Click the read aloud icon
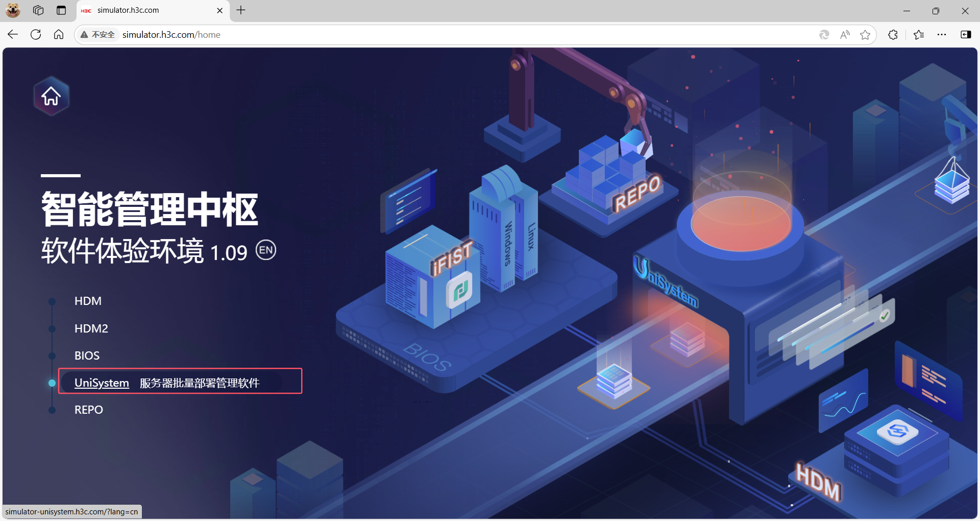 click(x=845, y=35)
